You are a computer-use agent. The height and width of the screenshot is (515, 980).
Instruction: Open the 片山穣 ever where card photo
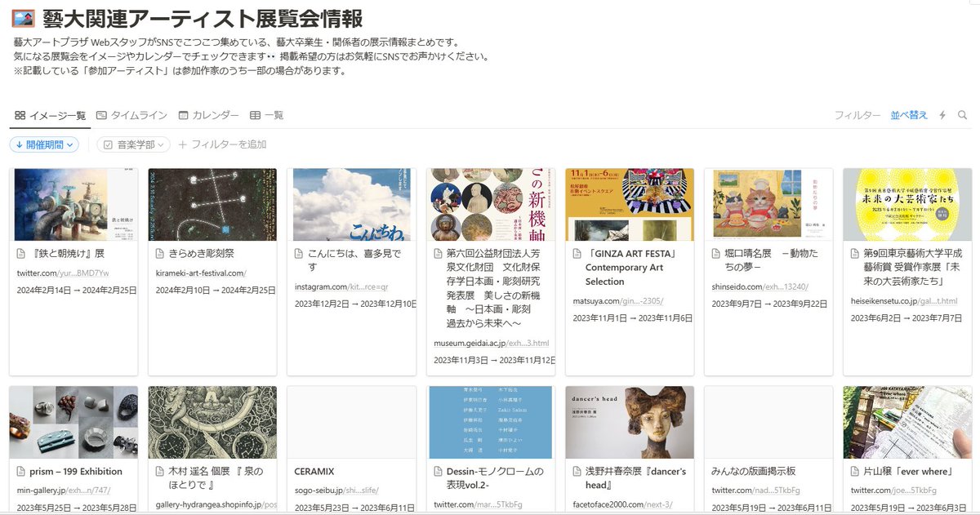click(x=906, y=423)
